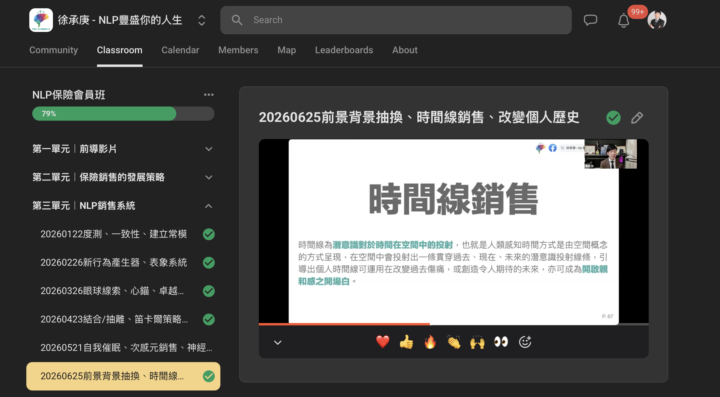This screenshot has width=720, height=397.
Task: Select highlighted lesson 20260625前景背景抽換
Action: tap(123, 376)
